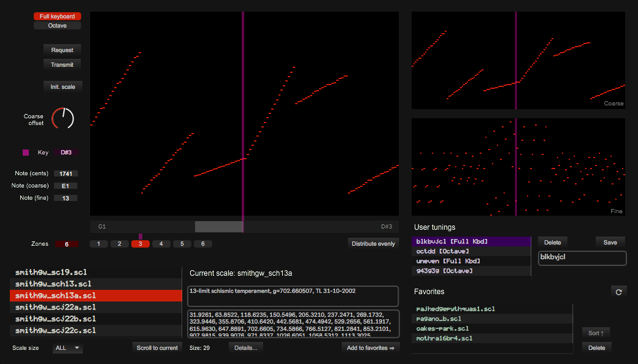This screenshot has width=638, height=364.
Task: Turn the Coarse offset knob
Action: (62, 118)
